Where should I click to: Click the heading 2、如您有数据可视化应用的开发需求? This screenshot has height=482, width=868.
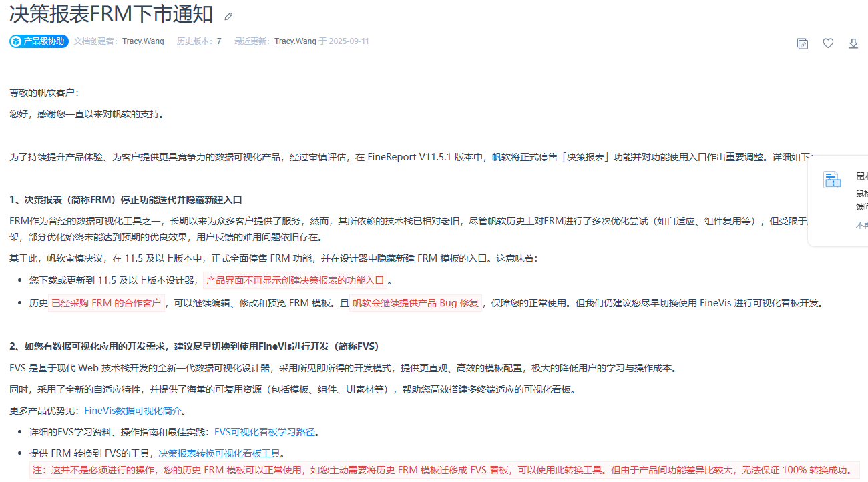click(194, 346)
